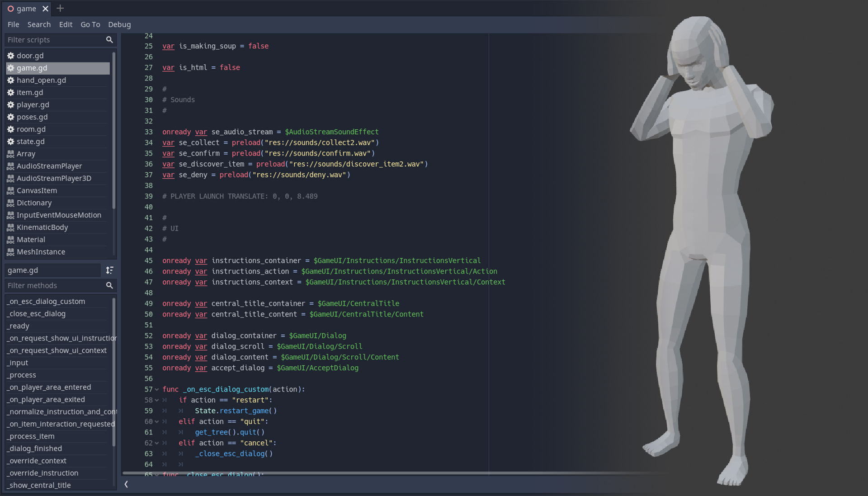Image resolution: width=868 pixels, height=496 pixels.
Task: Collapse the code block at line 58
Action: (157, 400)
